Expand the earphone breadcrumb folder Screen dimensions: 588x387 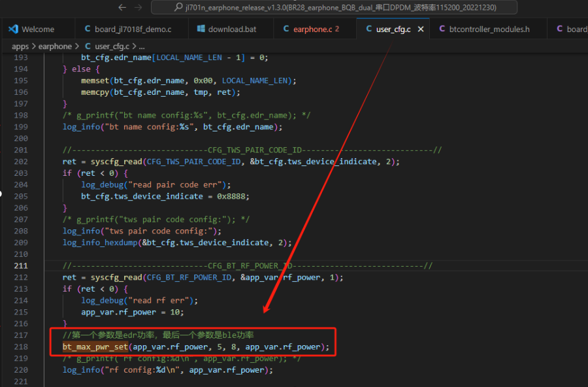tap(55, 46)
